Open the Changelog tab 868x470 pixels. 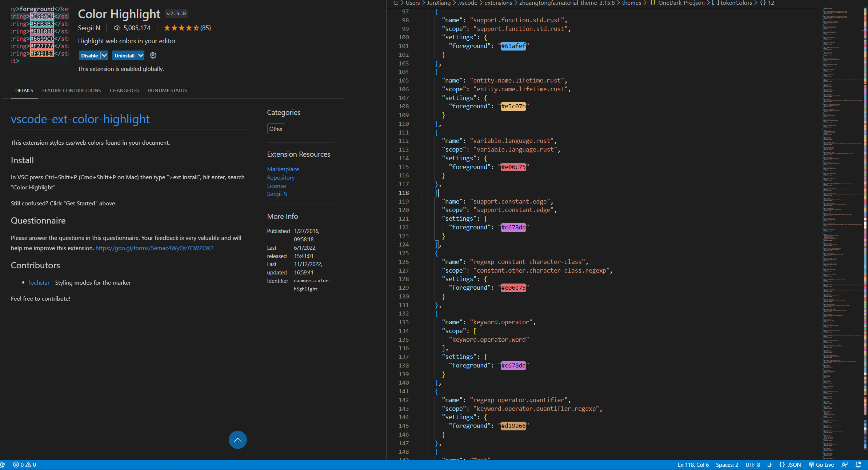(x=124, y=91)
